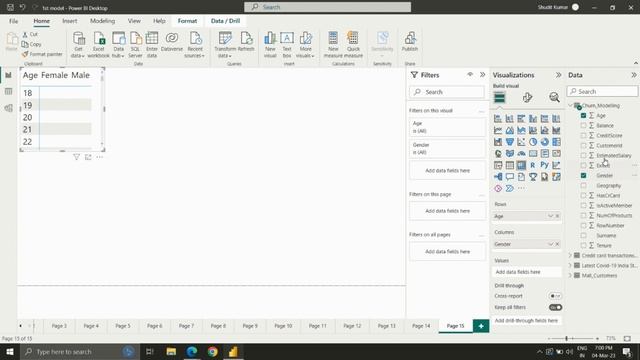The width and height of the screenshot is (640, 360).
Task: Open the Get data menu
Action: click(78, 45)
